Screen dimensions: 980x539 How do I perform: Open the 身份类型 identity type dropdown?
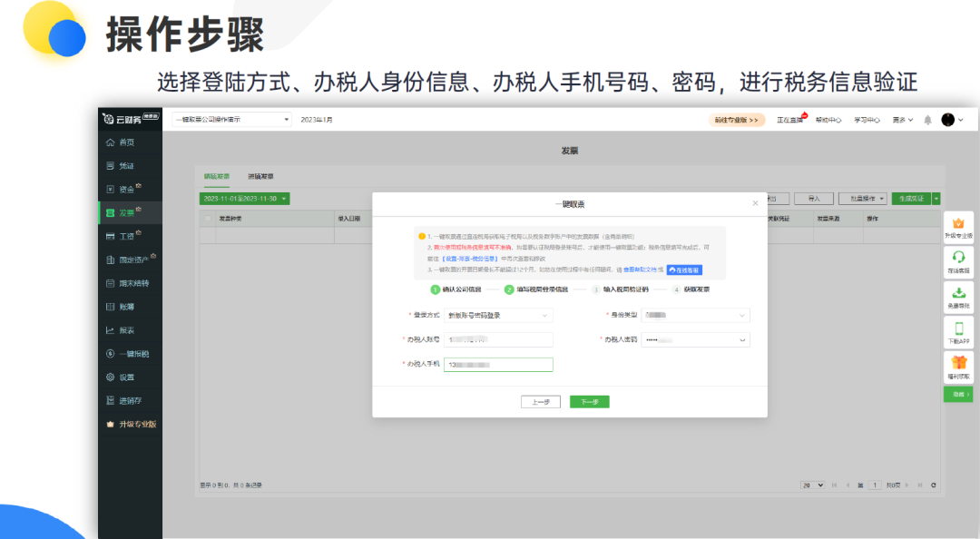coord(696,315)
